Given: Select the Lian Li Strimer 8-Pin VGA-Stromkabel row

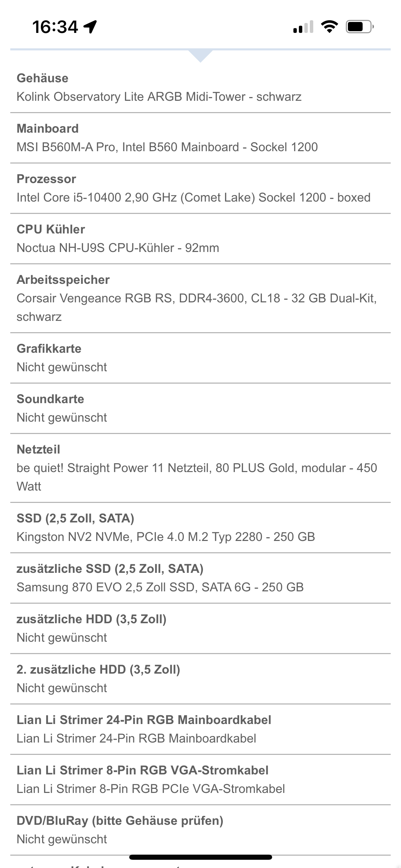Looking at the screenshot, I should [200, 780].
